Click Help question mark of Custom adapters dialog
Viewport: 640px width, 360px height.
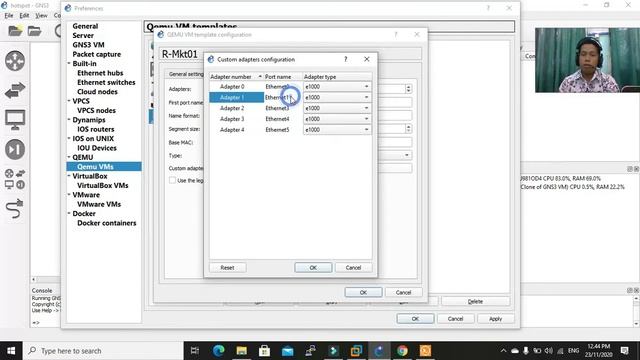point(345,59)
